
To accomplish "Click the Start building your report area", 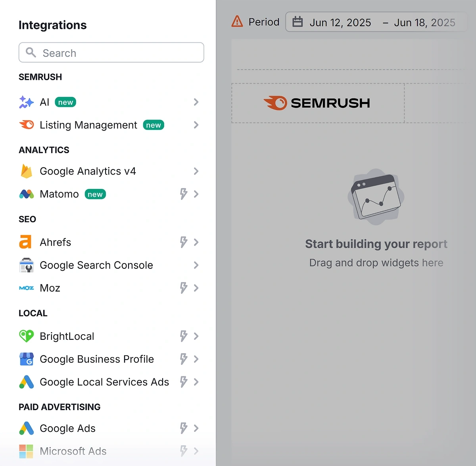I will tap(376, 244).
